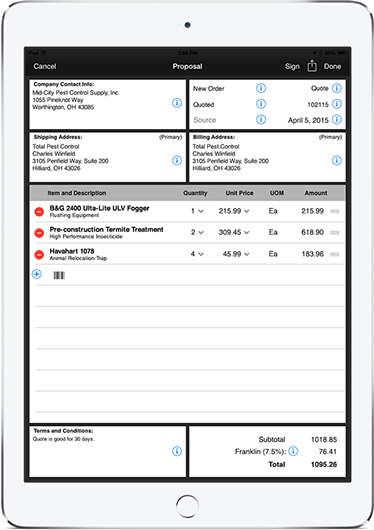
Task: Tap the Unit Price column header
Action: pos(239,193)
